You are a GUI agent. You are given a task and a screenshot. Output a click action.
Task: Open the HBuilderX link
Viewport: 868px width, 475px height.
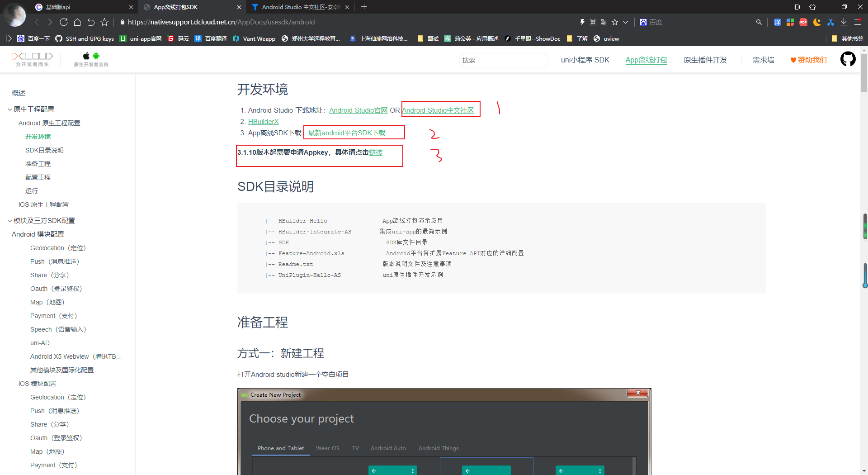(263, 122)
